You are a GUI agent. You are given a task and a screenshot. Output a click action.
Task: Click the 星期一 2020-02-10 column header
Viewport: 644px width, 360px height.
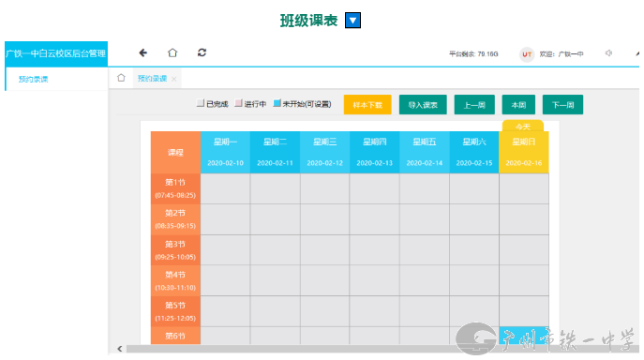tap(226, 152)
